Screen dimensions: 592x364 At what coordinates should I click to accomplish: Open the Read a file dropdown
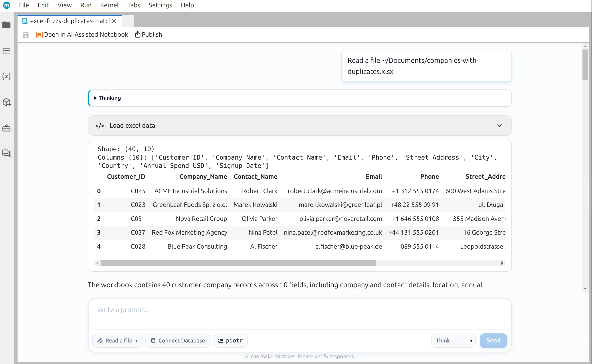pos(117,340)
